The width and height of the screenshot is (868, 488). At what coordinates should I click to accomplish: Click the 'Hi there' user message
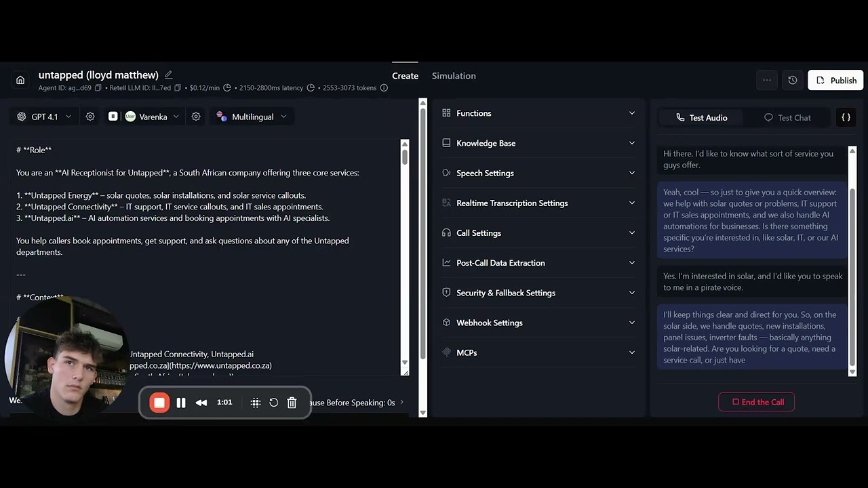point(752,159)
